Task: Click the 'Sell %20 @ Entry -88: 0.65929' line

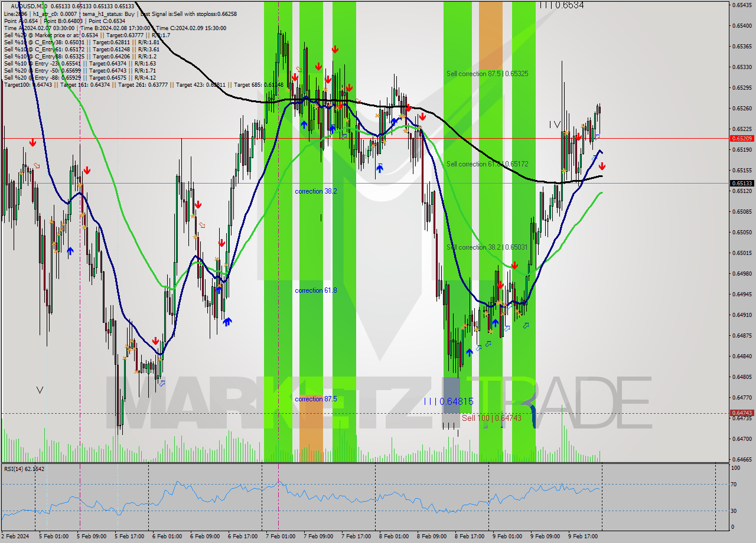Action: 80,77
